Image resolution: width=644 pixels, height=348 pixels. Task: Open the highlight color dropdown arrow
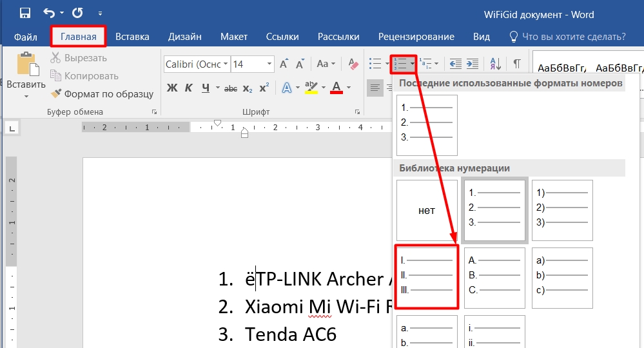[x=323, y=88]
